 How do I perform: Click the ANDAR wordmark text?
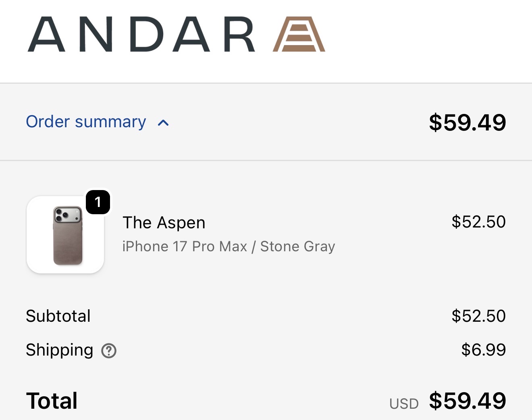point(141,35)
